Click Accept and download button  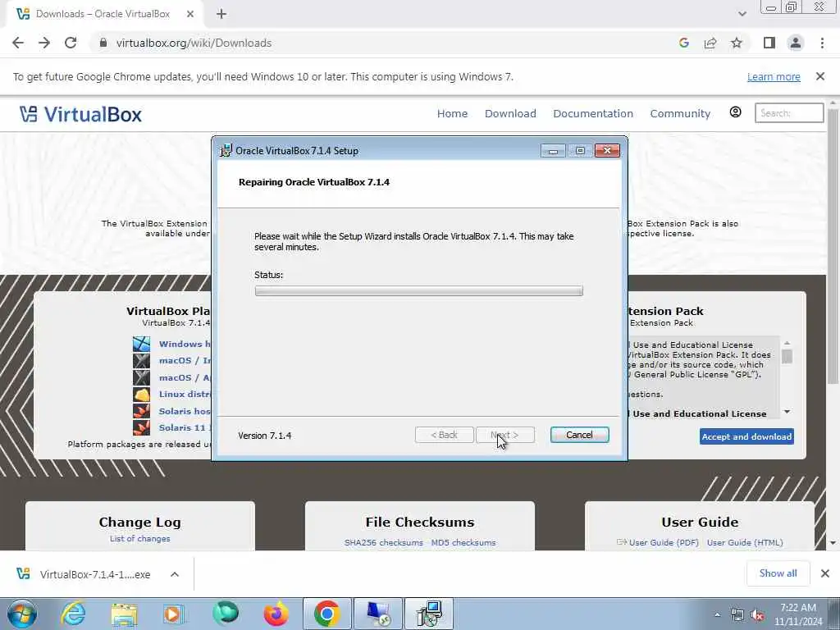pos(746,436)
